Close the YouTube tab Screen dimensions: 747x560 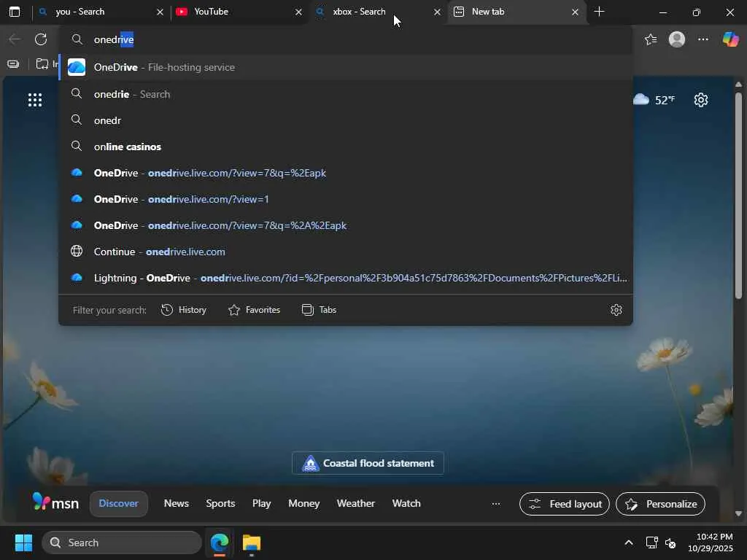click(x=298, y=12)
